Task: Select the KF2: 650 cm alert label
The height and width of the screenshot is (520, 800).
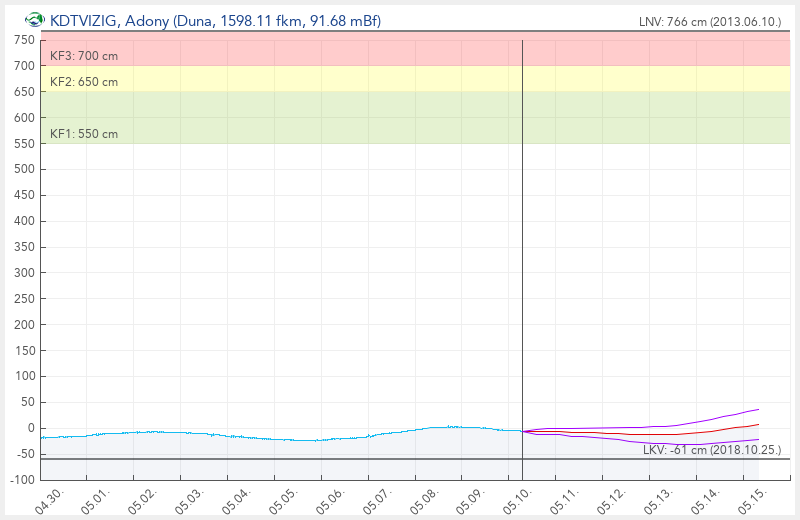Action: coord(84,82)
